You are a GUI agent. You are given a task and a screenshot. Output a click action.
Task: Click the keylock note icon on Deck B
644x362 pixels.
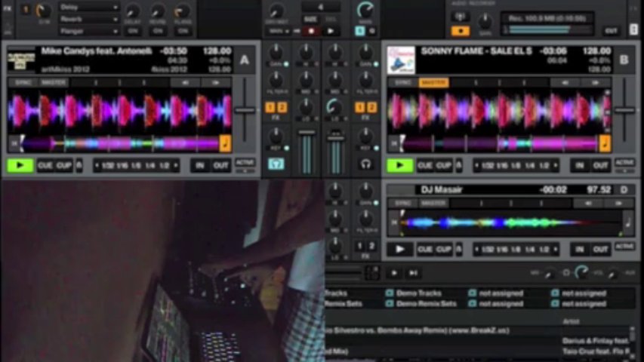click(604, 143)
